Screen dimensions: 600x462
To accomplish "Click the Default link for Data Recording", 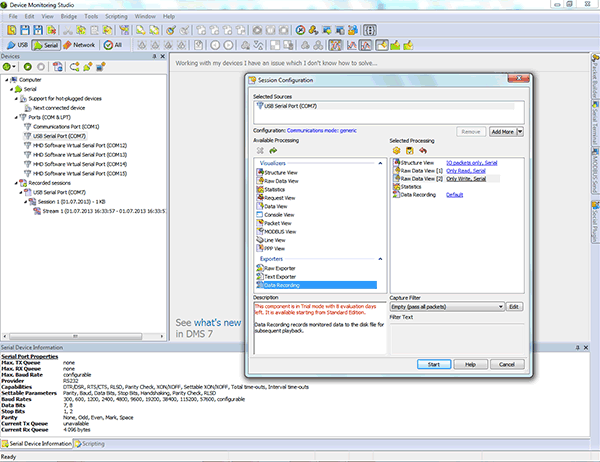I will [x=455, y=195].
